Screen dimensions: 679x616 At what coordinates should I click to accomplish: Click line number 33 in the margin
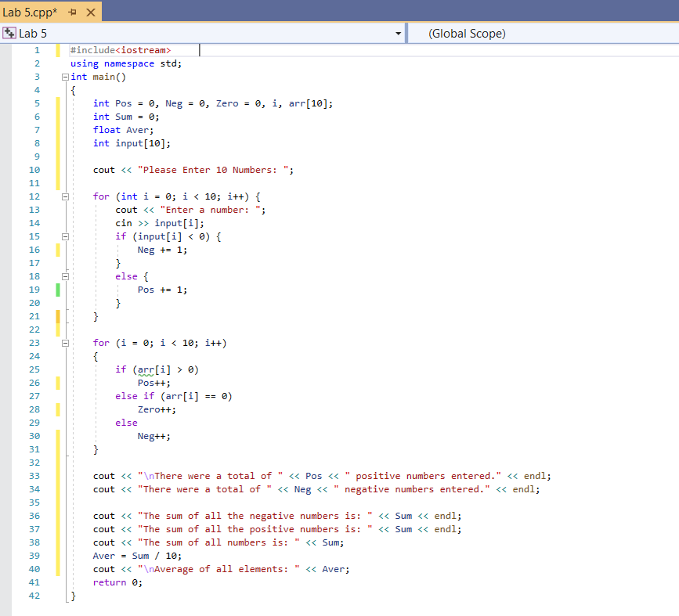click(34, 476)
